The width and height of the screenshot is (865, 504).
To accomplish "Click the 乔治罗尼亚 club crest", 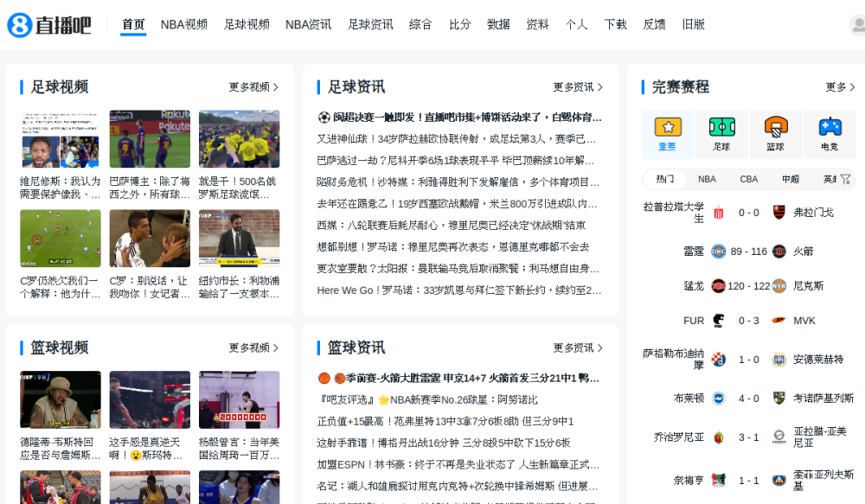I will 718,437.
